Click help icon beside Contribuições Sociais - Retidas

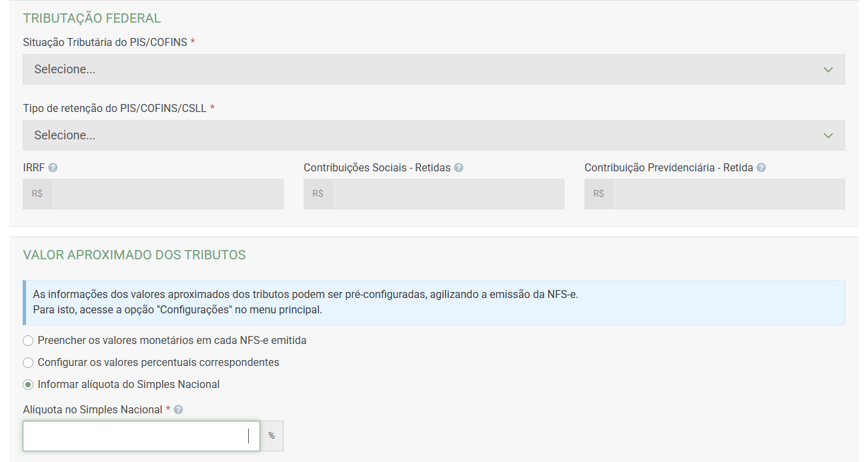click(x=458, y=168)
